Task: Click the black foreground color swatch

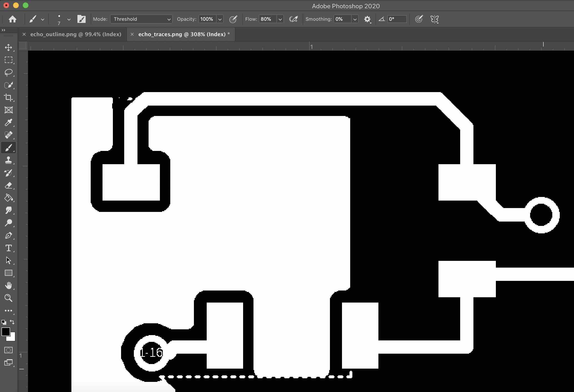Action: (6, 332)
